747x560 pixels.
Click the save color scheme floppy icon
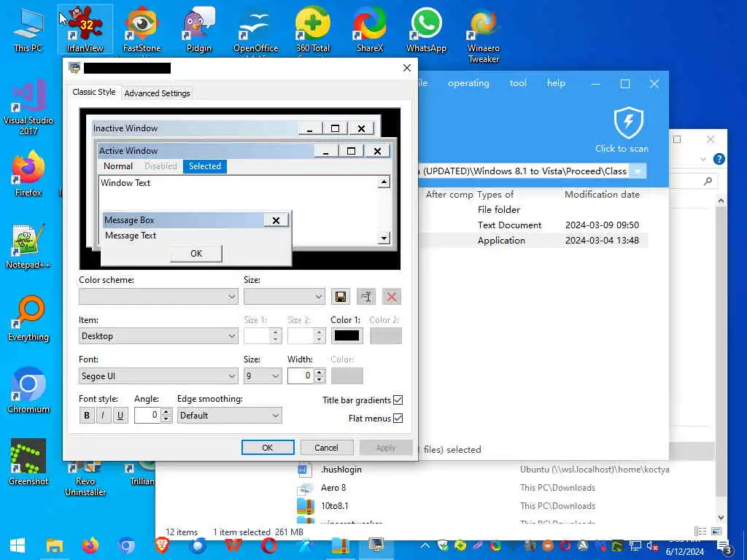(341, 297)
